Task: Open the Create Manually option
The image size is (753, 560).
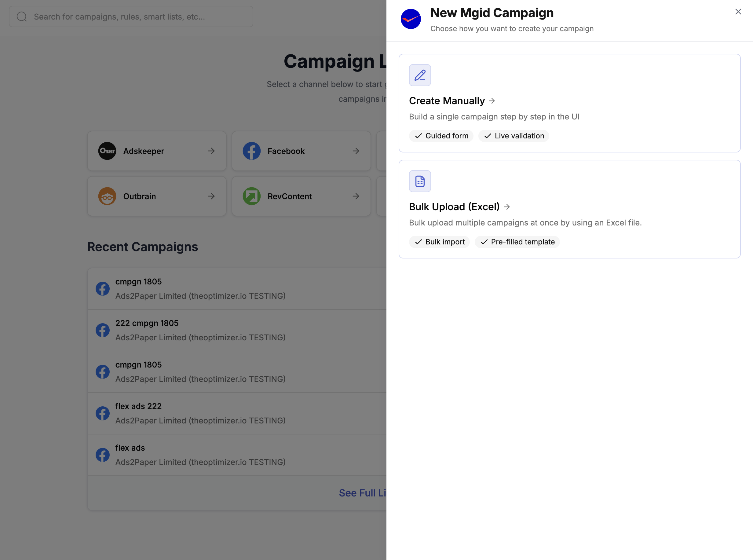Action: pos(569,103)
